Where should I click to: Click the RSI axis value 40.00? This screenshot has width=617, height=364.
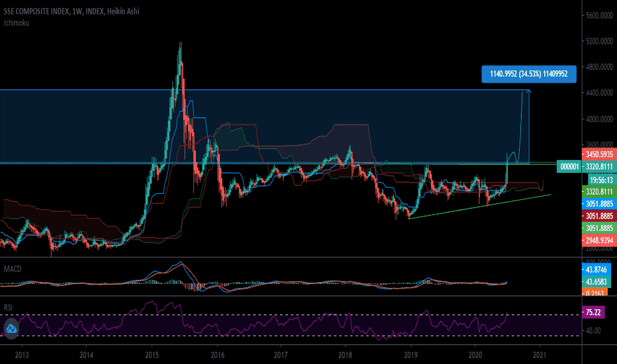tap(593, 331)
